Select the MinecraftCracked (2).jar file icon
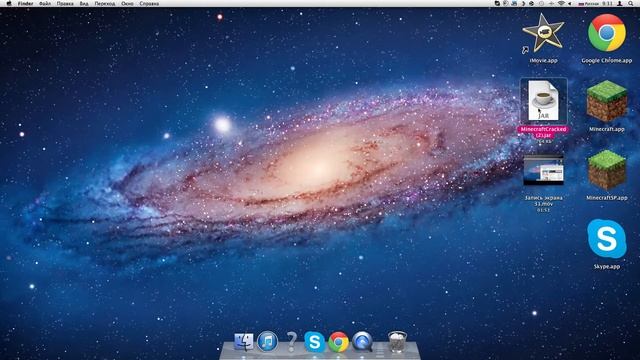The width and height of the screenshot is (640, 360). (543, 100)
